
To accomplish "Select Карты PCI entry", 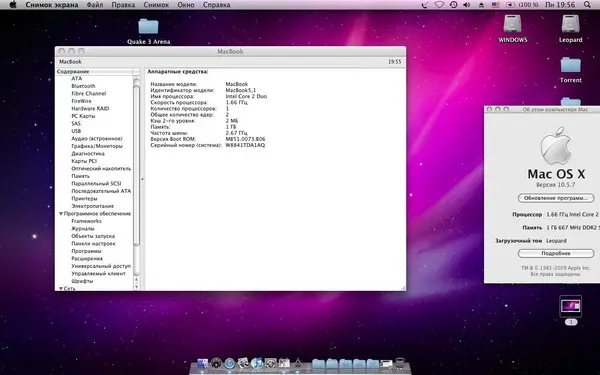I will pyautogui.click(x=84, y=161).
